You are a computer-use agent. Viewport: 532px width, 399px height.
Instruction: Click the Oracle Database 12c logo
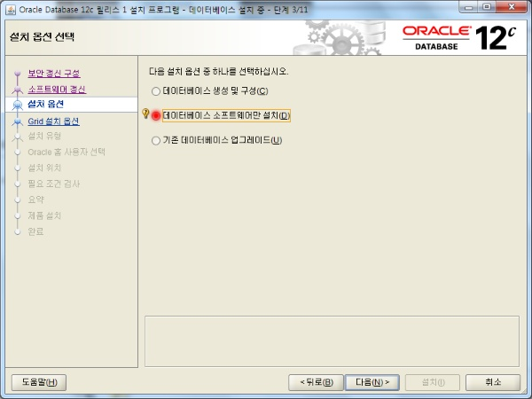point(459,37)
